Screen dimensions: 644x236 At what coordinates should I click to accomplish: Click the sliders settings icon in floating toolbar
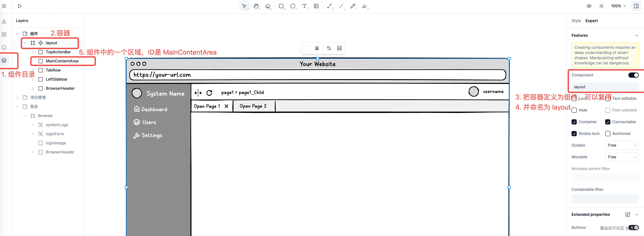(x=329, y=48)
